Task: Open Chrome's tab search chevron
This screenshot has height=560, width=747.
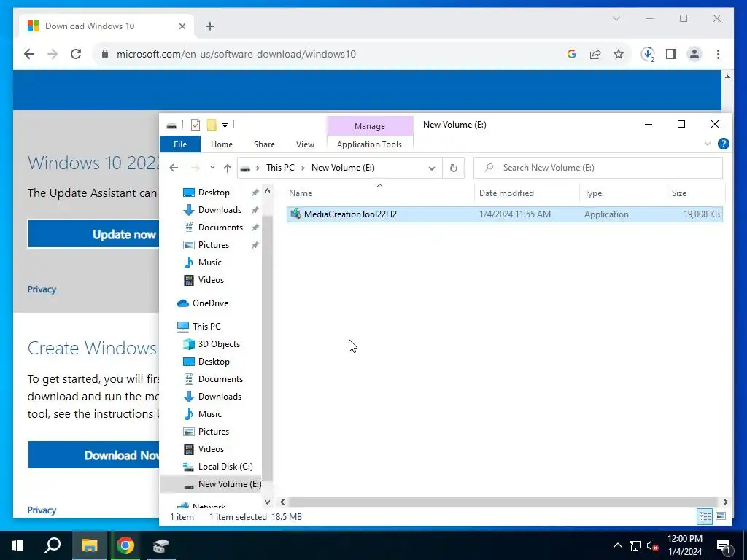Action: tap(616, 18)
